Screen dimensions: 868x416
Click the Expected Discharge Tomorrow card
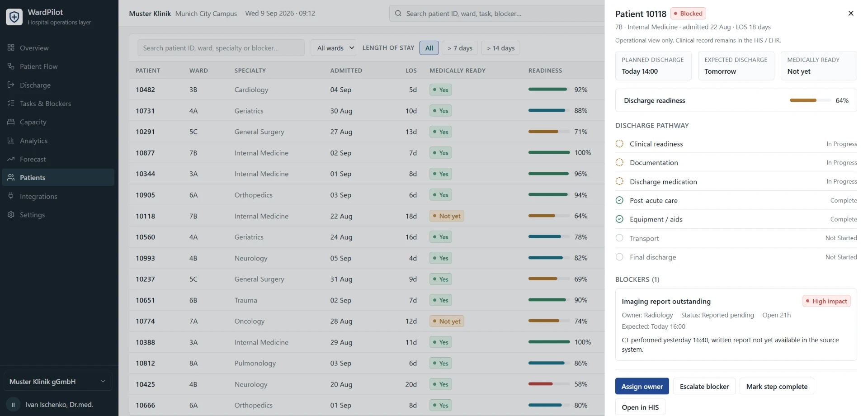tap(736, 66)
